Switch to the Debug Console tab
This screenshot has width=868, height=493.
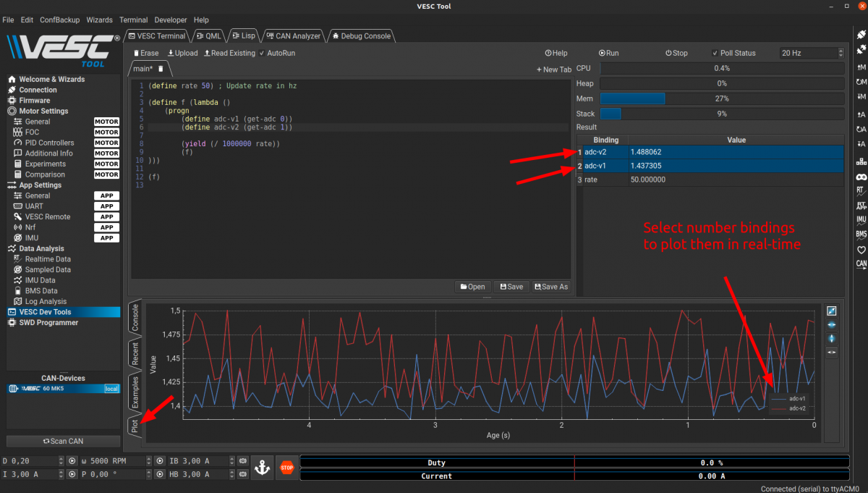point(361,35)
